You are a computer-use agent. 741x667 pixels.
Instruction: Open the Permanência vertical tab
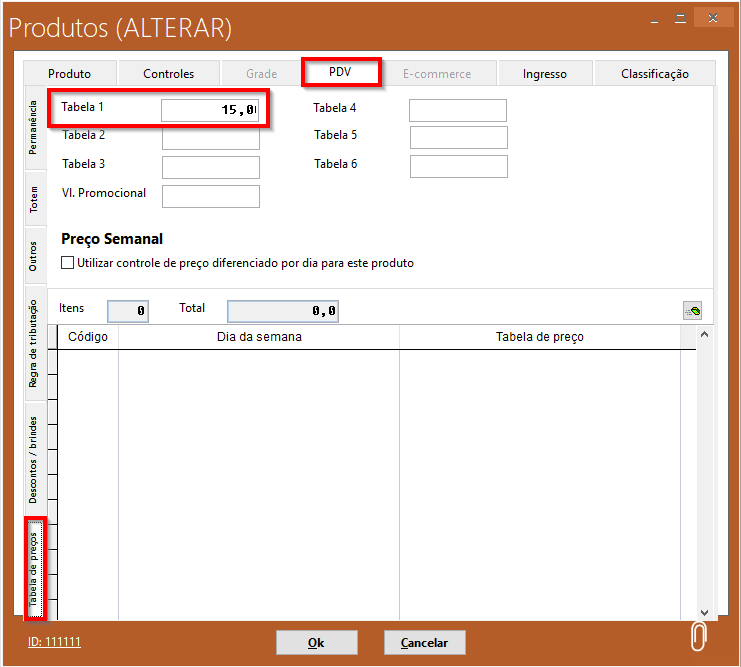coord(34,126)
